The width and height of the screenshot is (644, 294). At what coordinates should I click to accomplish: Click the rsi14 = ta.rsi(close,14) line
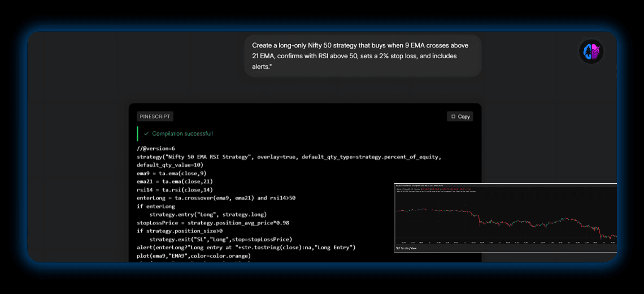[x=175, y=190]
